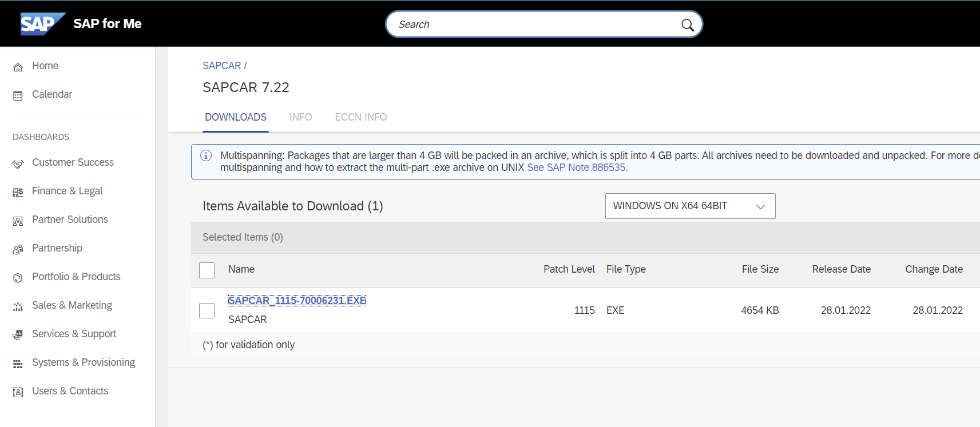
Task: Open Portfolio & Products dashboard
Action: point(76,277)
